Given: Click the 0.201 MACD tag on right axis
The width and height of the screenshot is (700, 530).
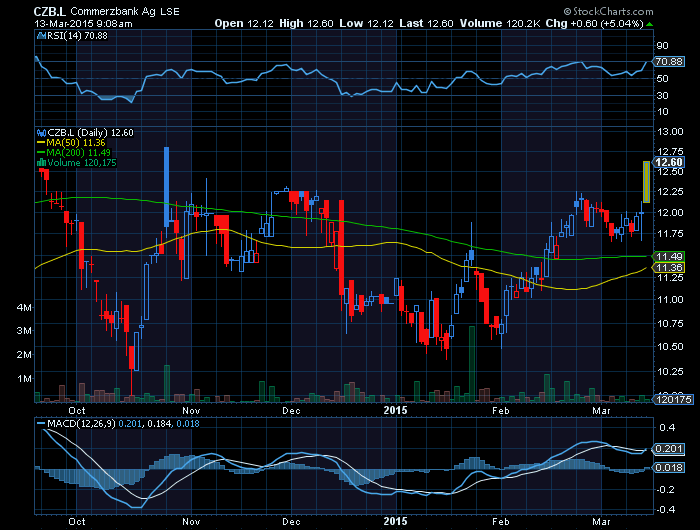Looking at the screenshot, I should 669,449.
